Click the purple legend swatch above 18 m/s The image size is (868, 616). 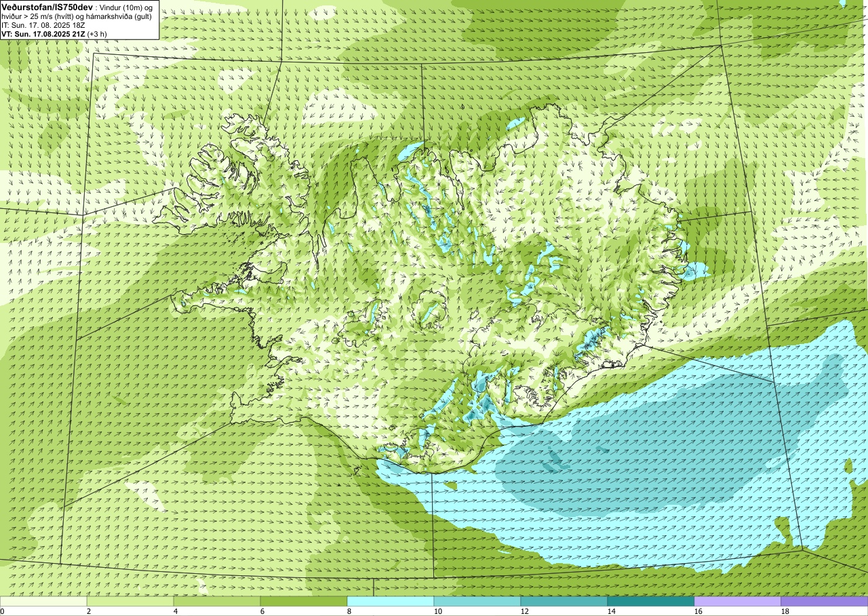pyautogui.click(x=825, y=601)
